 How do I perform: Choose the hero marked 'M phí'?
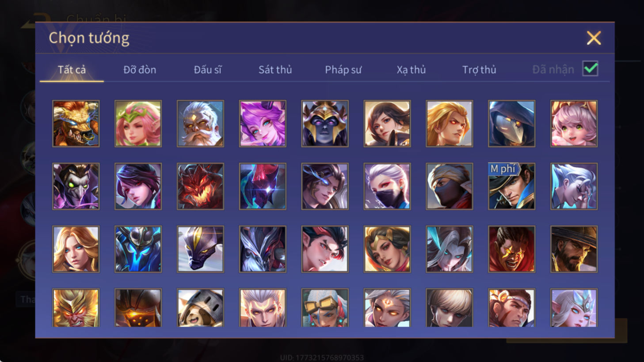[x=511, y=186]
